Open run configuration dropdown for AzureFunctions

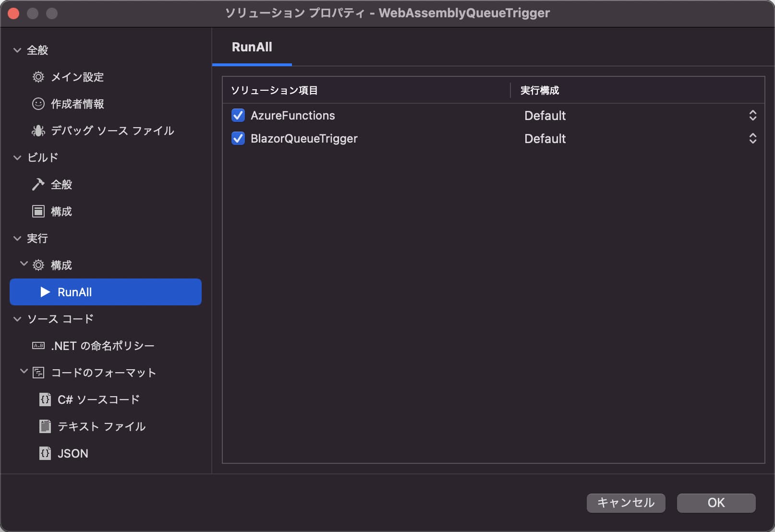[753, 115]
